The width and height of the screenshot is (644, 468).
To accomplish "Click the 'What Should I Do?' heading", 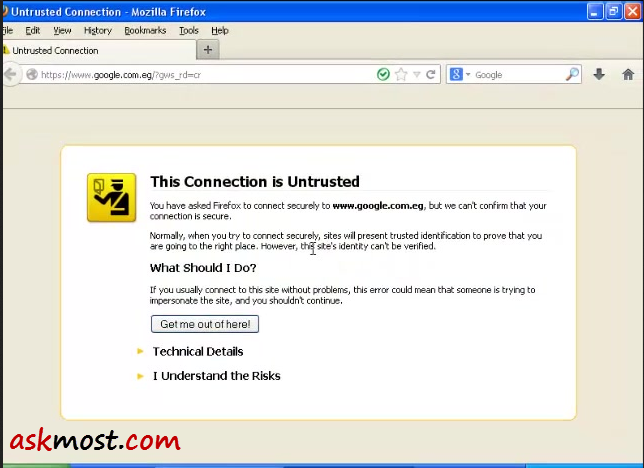I will coord(203,268).
